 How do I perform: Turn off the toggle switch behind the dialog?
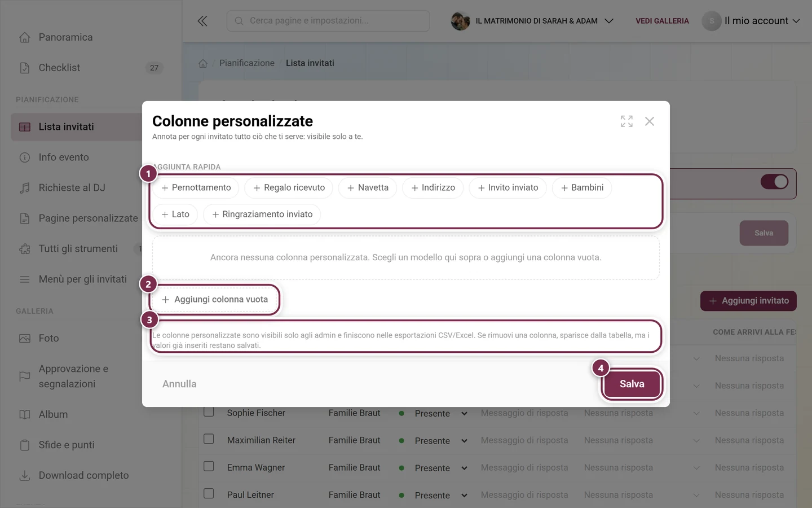click(774, 182)
